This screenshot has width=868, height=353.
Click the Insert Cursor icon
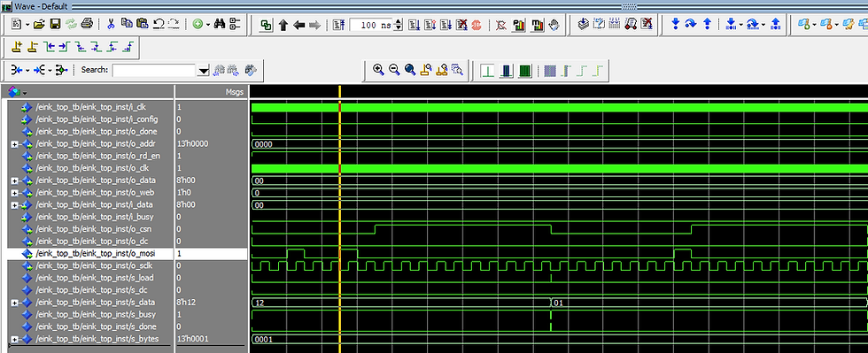click(x=17, y=48)
